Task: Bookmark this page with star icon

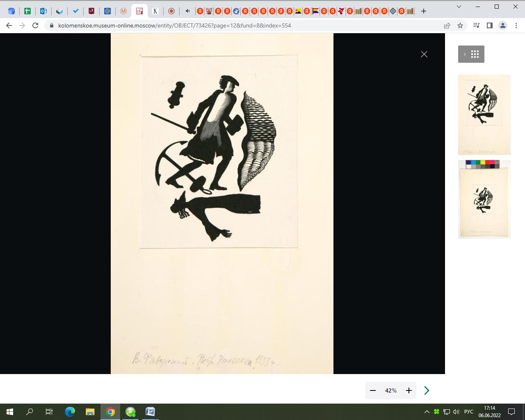Action: (x=460, y=25)
